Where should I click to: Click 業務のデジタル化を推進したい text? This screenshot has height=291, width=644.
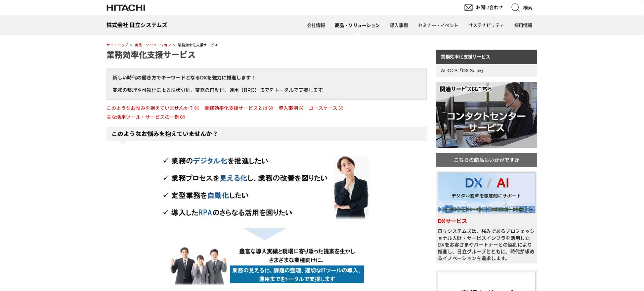(x=219, y=161)
